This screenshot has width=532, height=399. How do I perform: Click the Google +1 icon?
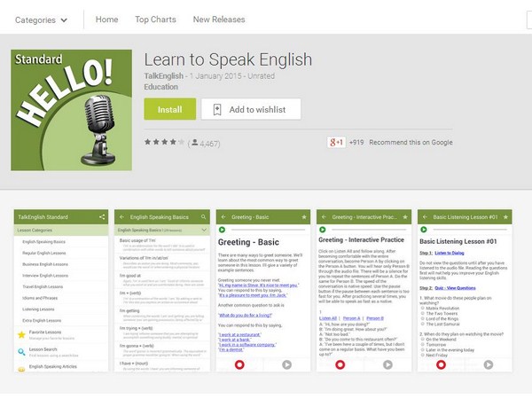(x=336, y=142)
